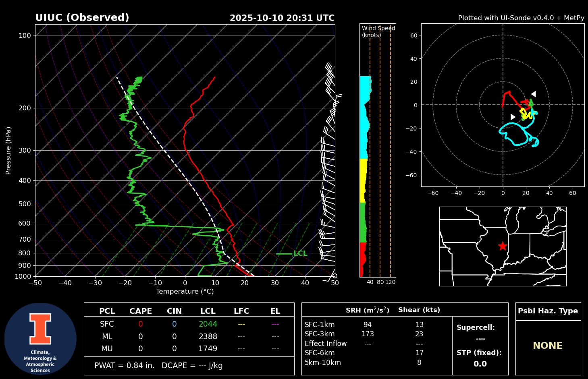Click the Psbl Haz. Type header

coord(548,311)
